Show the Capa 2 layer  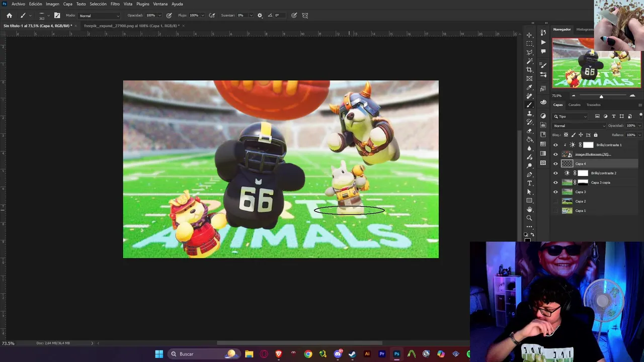(x=555, y=201)
